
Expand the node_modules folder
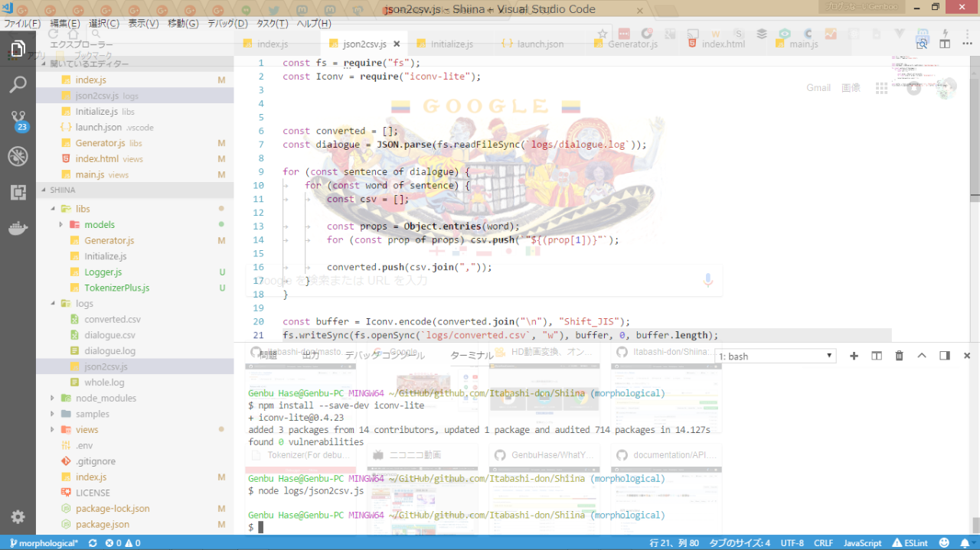[106, 398]
